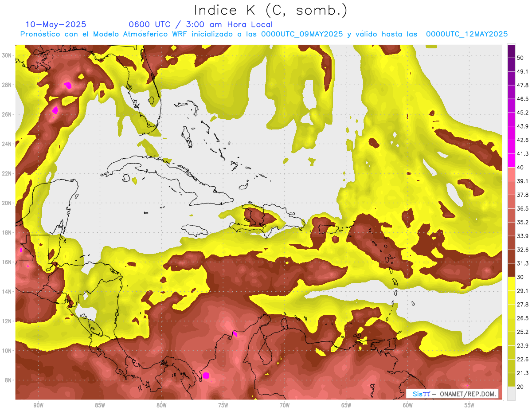
Task: Click the legend value '23.9'
Action: (523, 345)
